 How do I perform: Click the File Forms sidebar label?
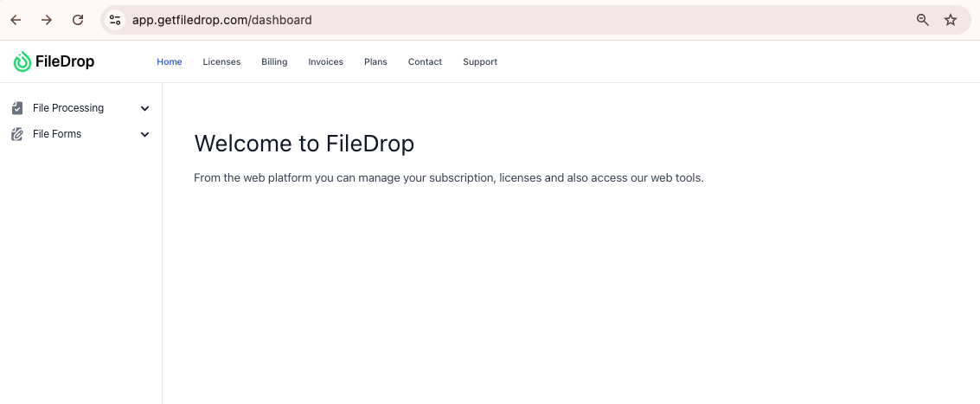(57, 134)
